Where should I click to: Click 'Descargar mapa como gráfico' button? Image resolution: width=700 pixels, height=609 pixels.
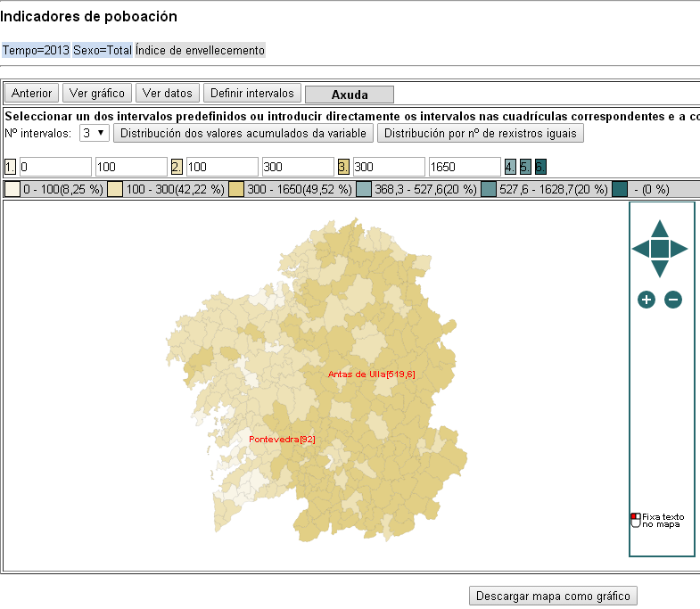pyautogui.click(x=553, y=596)
